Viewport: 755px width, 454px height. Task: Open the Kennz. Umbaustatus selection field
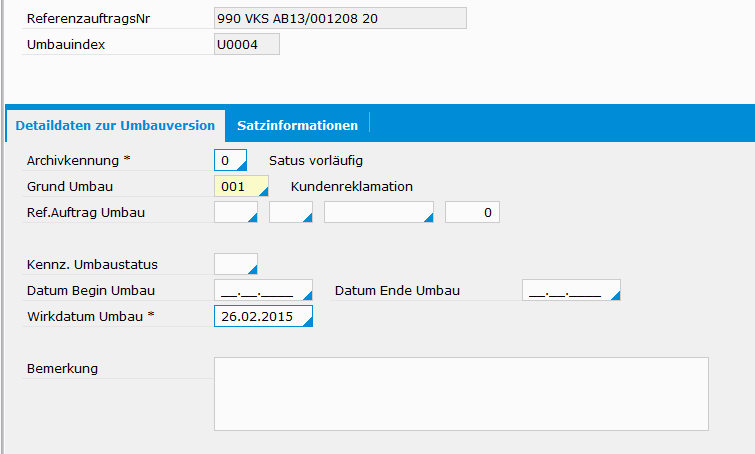click(235, 265)
